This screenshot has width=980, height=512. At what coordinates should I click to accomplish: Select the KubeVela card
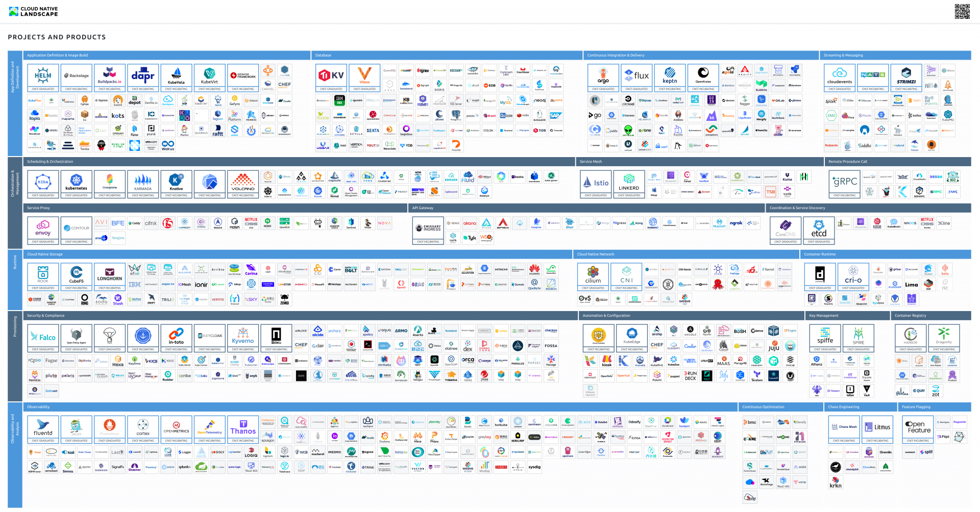click(x=176, y=78)
